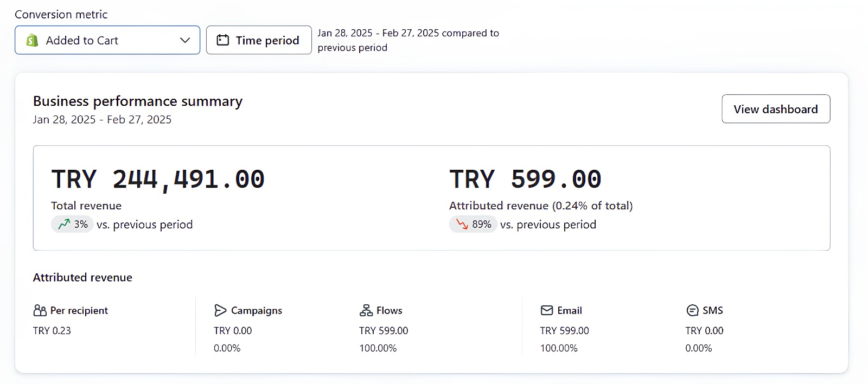Click the View dashboard button

[776, 109]
